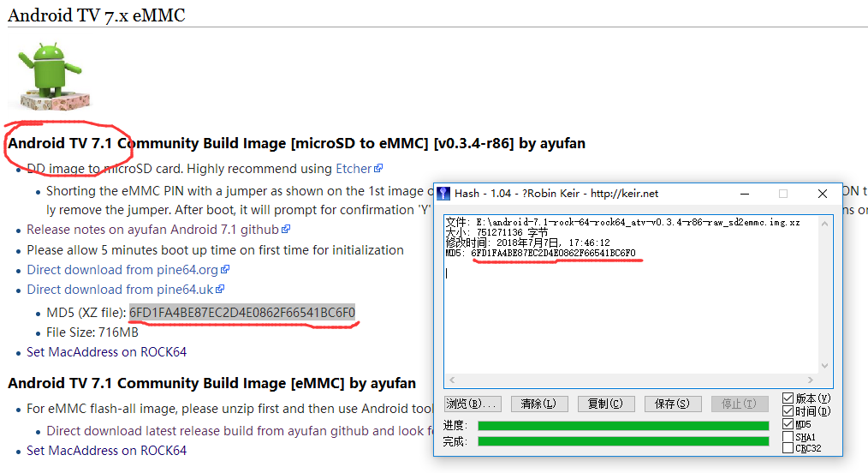Click the 进度 green progress bar
Image resolution: width=868 pixels, height=473 pixels.
[x=622, y=426]
